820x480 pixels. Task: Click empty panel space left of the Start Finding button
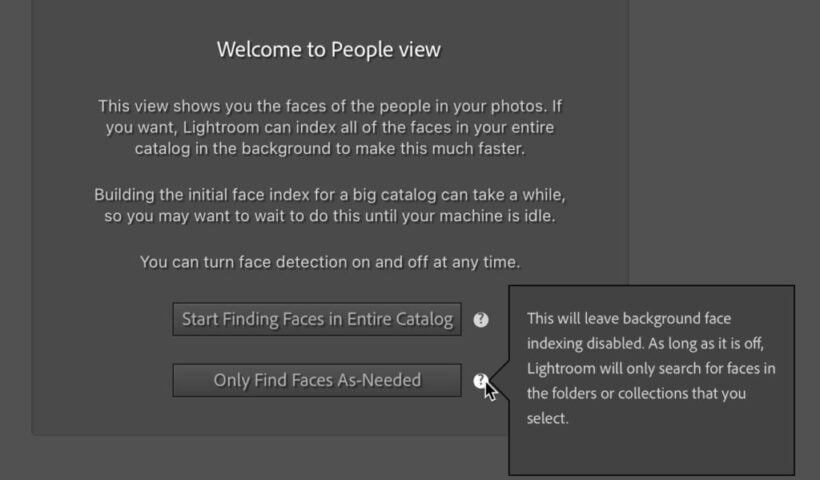[100, 320]
